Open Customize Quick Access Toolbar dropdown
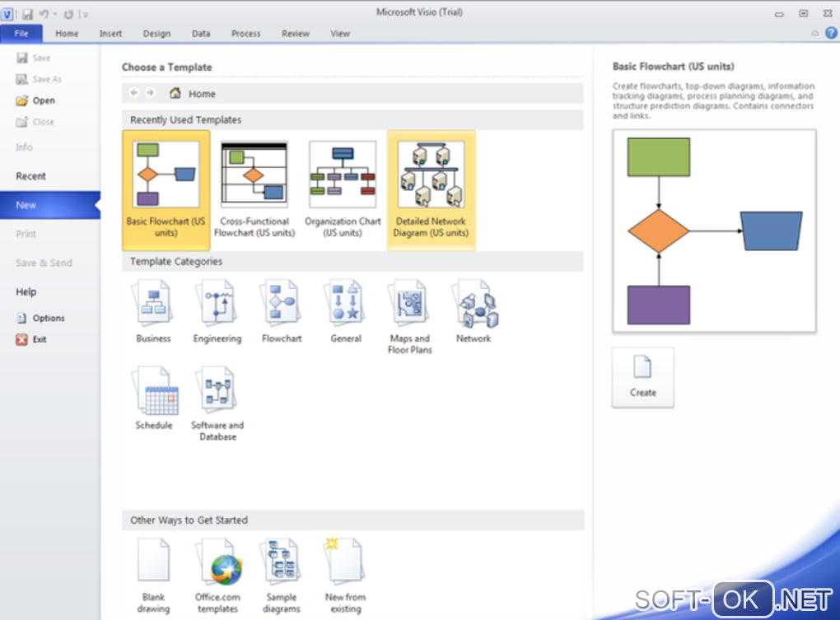This screenshot has height=620, width=840. pyautogui.click(x=85, y=15)
